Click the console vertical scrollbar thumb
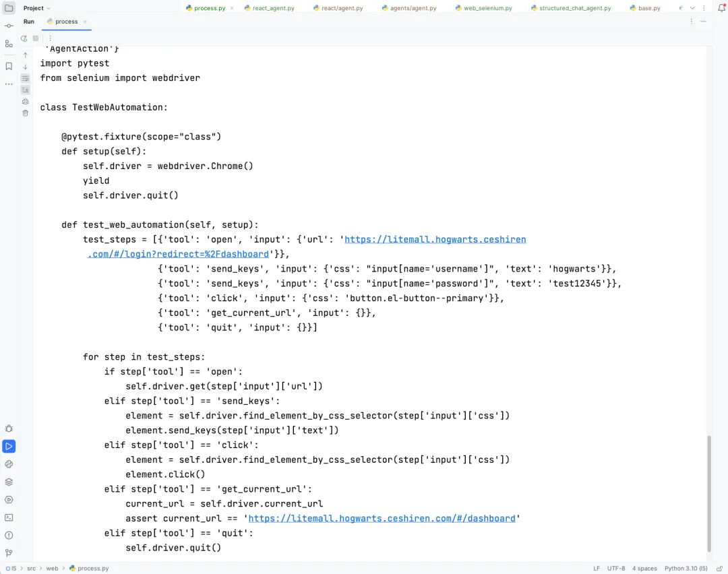The image size is (728, 574). tap(709, 494)
